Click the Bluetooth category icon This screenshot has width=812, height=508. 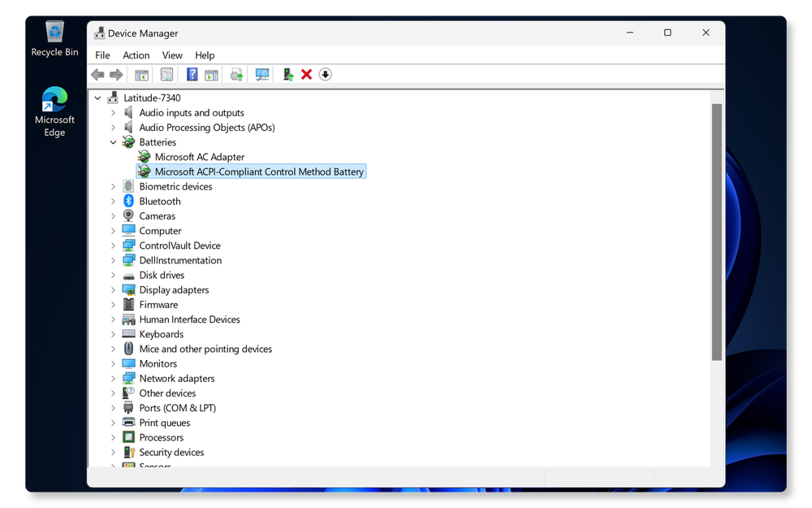click(x=128, y=201)
